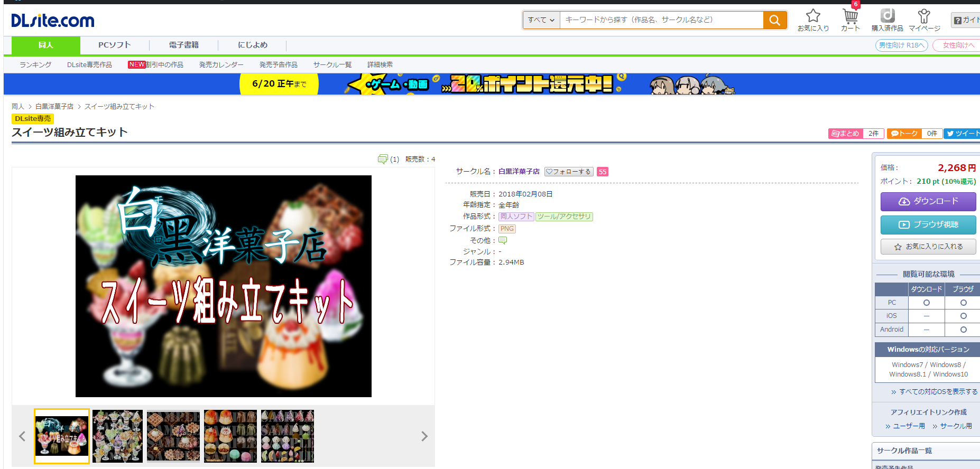
Task: Open 詳細検索 menu item
Action: point(380,64)
